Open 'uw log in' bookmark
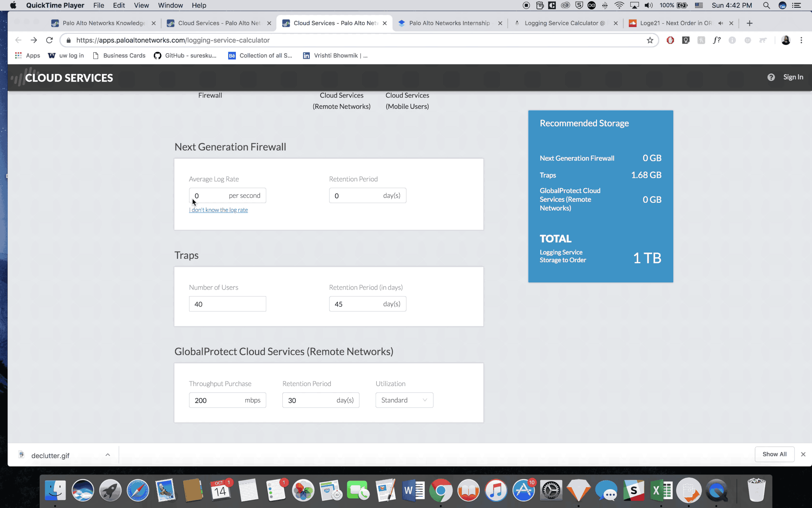This screenshot has height=508, width=812. (x=66, y=56)
